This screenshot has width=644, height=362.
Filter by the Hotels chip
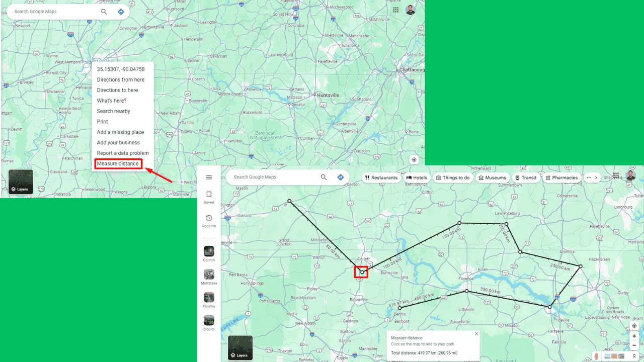[x=417, y=177]
